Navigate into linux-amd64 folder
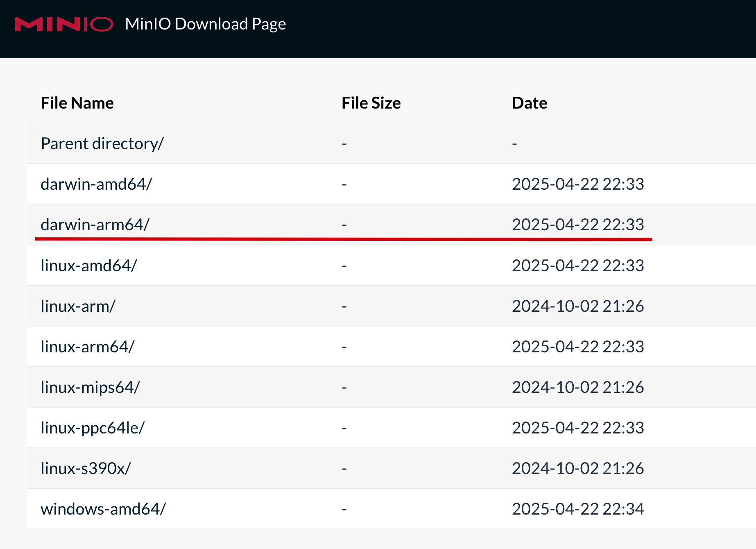The width and height of the screenshot is (756, 549). (x=89, y=266)
